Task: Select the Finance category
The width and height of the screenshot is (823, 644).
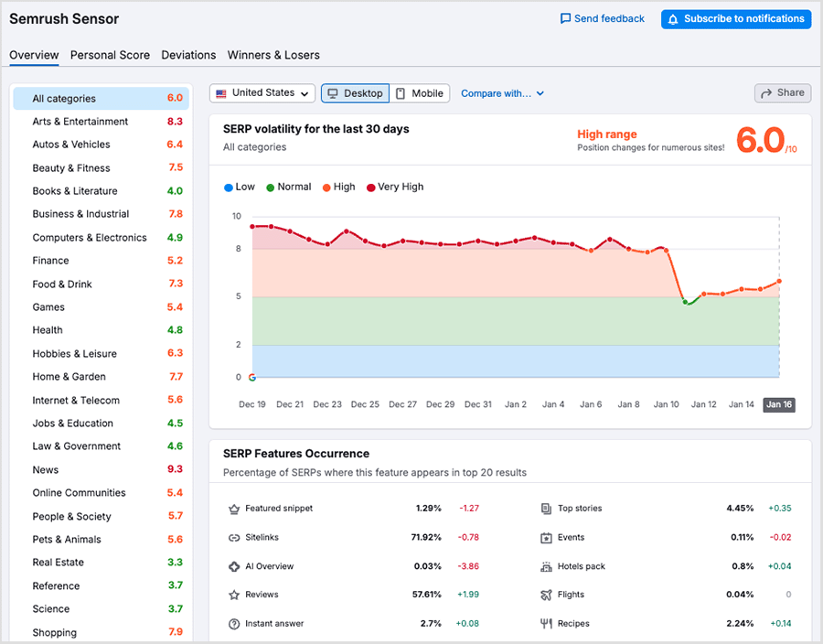Action: (x=101, y=261)
